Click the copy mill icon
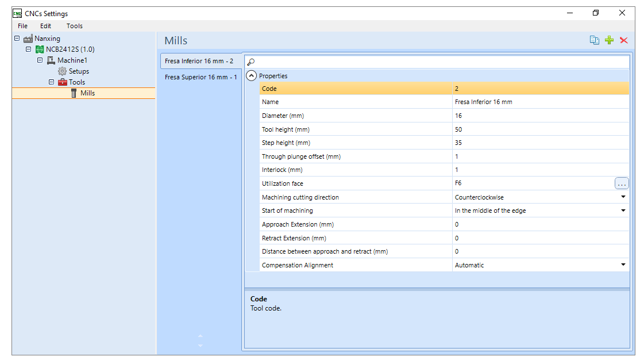 coord(594,40)
